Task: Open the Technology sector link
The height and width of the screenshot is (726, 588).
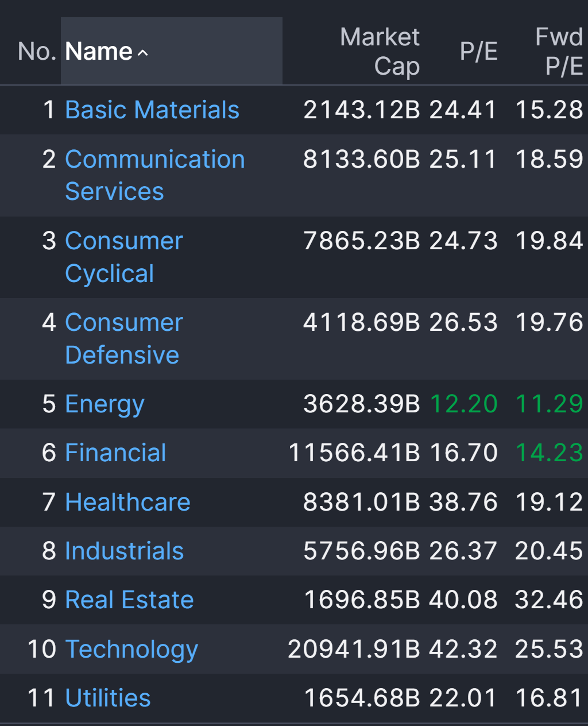Action: tap(131, 649)
